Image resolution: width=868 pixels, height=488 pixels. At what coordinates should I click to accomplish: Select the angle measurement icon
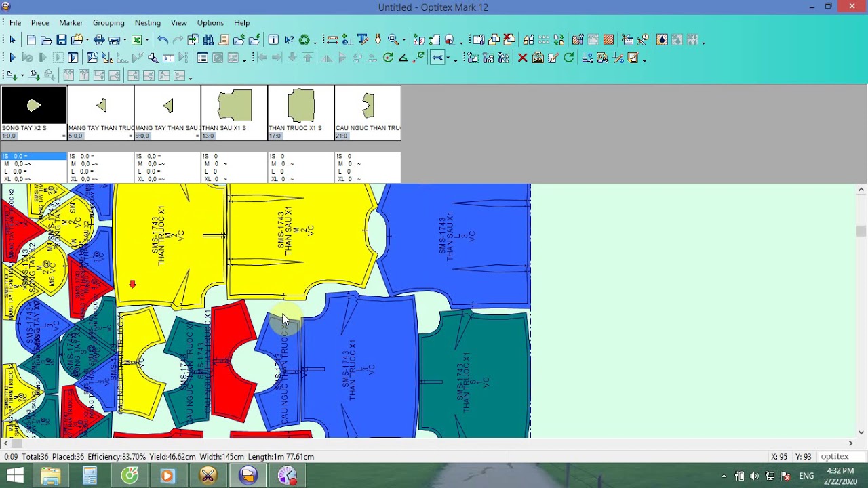click(403, 58)
